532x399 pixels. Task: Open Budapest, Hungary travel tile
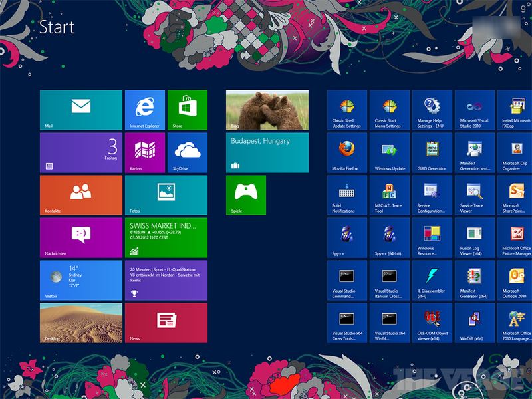pyautogui.click(x=267, y=153)
